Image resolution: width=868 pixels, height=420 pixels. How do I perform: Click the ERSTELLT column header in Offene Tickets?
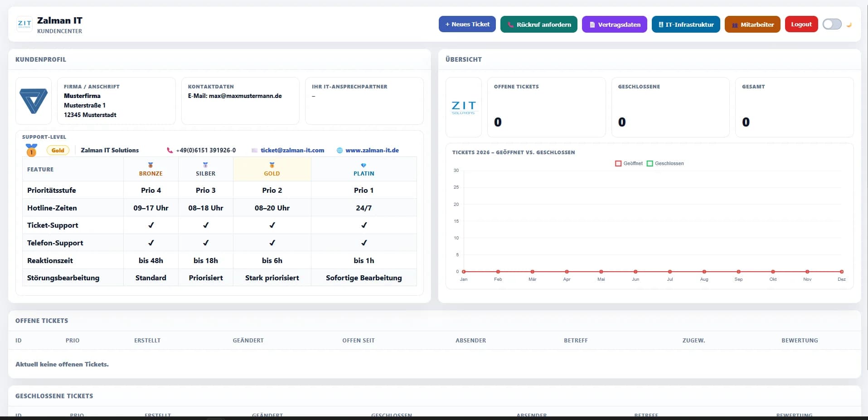(x=147, y=340)
